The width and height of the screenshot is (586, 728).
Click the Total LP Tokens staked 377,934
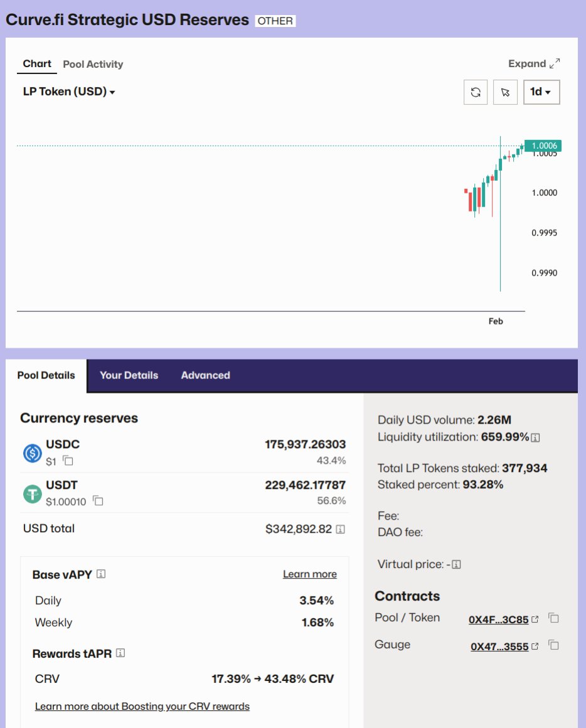(525, 468)
